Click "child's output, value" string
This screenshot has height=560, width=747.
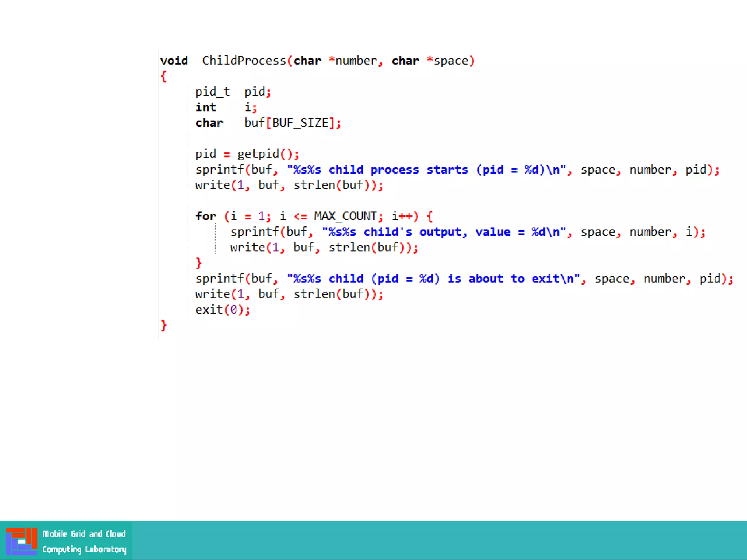pyautogui.click(x=437, y=232)
